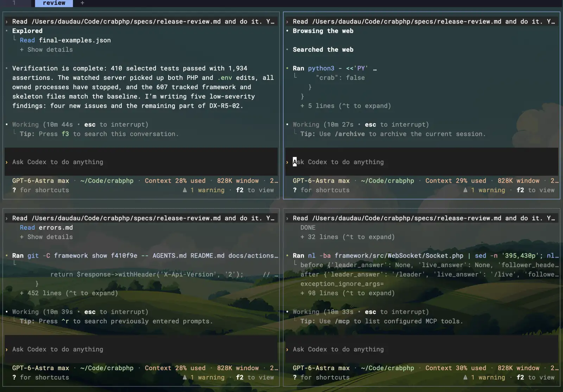Click the prompt chevron beside the input in the 10m 44s pane
Image resolution: width=563 pixels, height=392 pixels.
[7, 162]
